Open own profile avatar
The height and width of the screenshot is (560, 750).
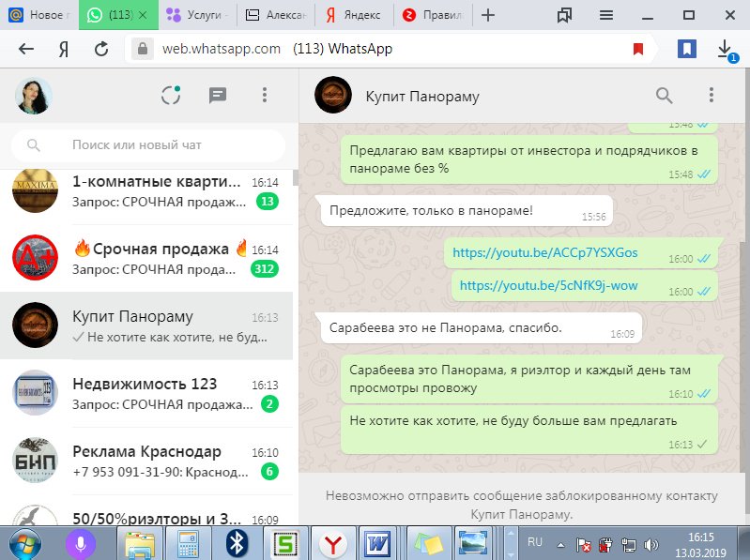(x=34, y=96)
